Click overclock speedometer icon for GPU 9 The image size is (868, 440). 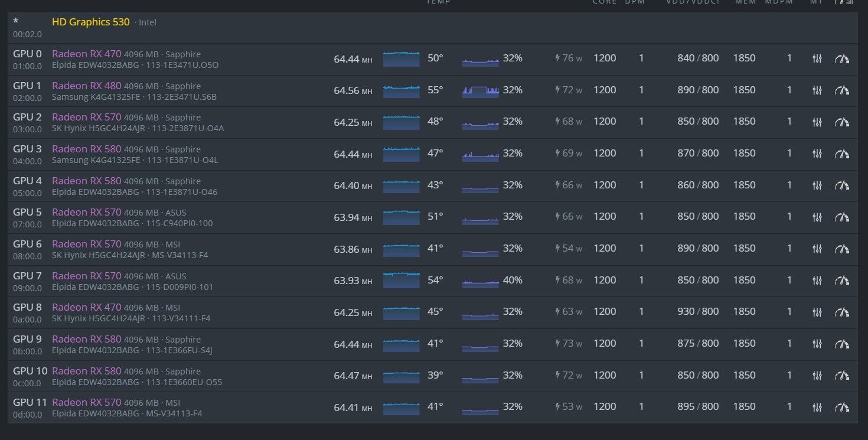[x=842, y=344]
